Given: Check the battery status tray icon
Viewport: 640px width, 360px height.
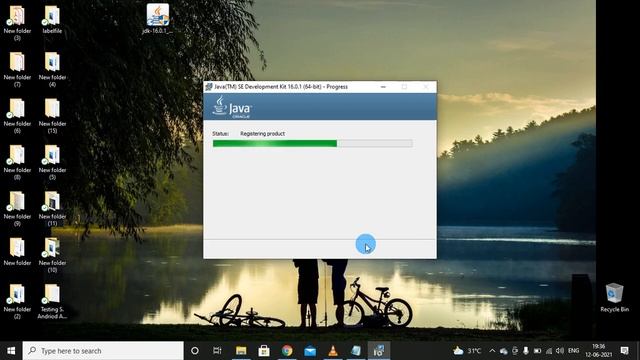Looking at the screenshot, I should pyautogui.click(x=537, y=351).
